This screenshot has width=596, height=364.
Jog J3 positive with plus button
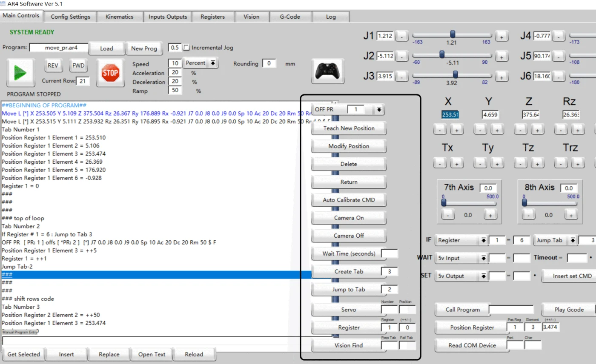point(502,77)
